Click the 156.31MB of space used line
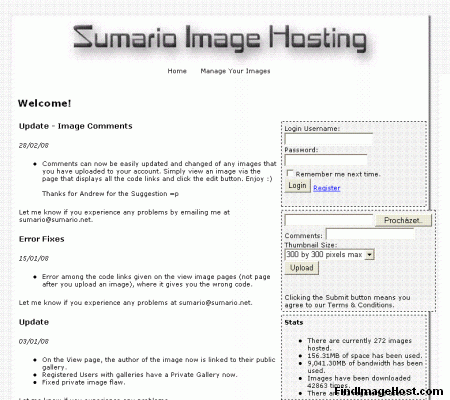Viewport: 450px width, 400px height. click(365, 356)
